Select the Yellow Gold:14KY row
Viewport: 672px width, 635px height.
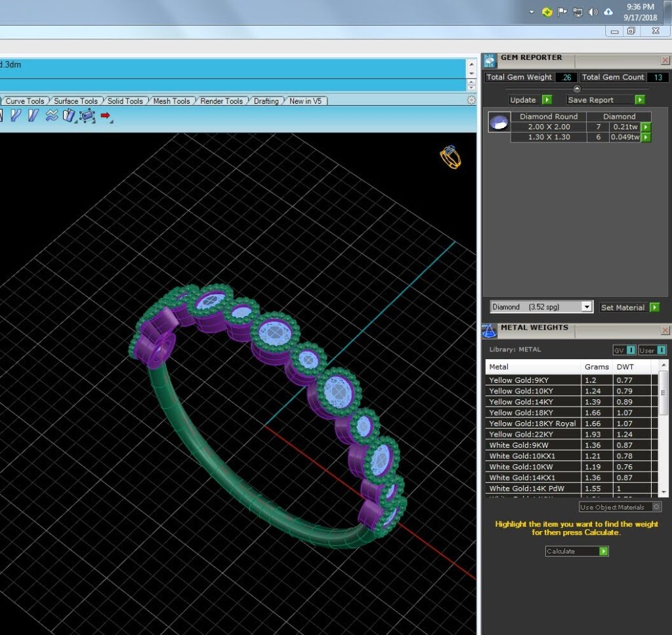[x=572, y=402]
